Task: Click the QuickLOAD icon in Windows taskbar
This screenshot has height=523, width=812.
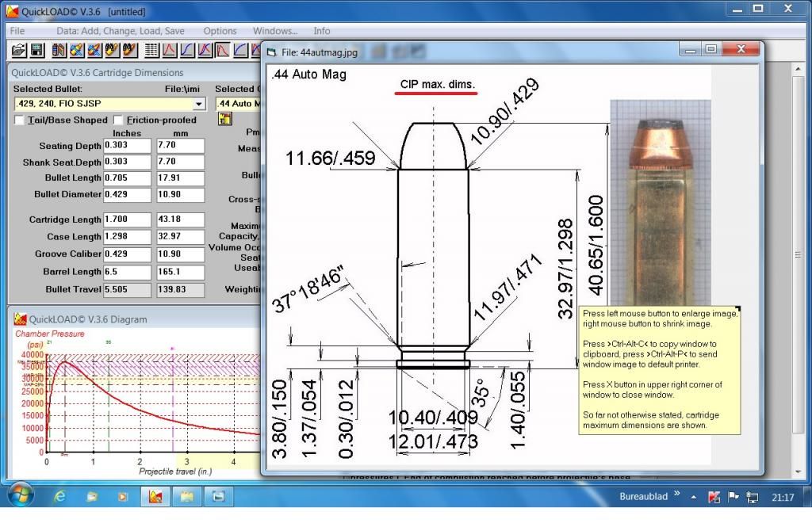Action: 155,497
